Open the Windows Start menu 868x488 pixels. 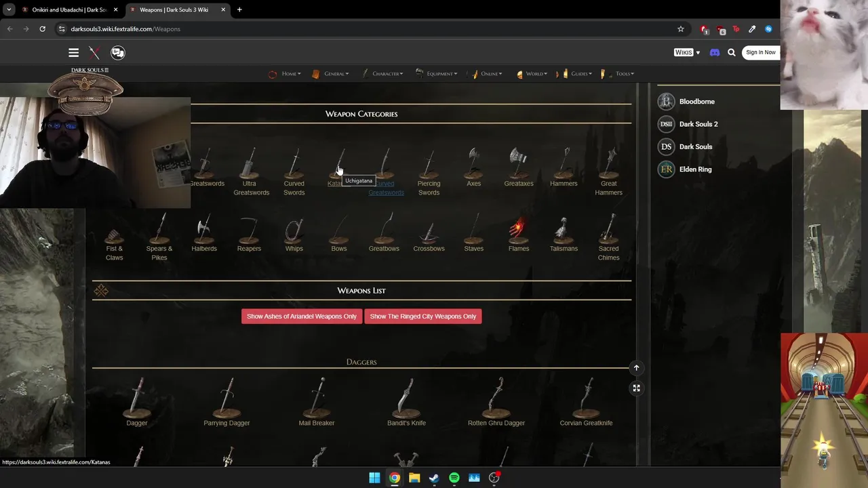(374, 478)
